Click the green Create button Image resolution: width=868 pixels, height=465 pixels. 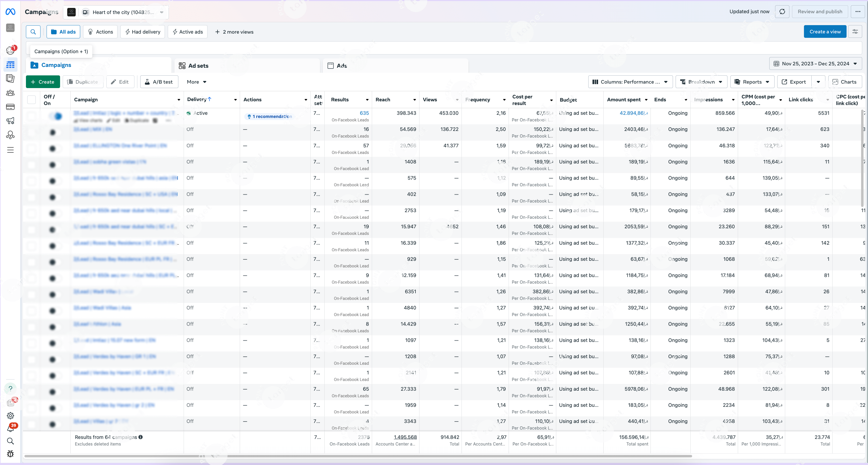pyautogui.click(x=43, y=82)
